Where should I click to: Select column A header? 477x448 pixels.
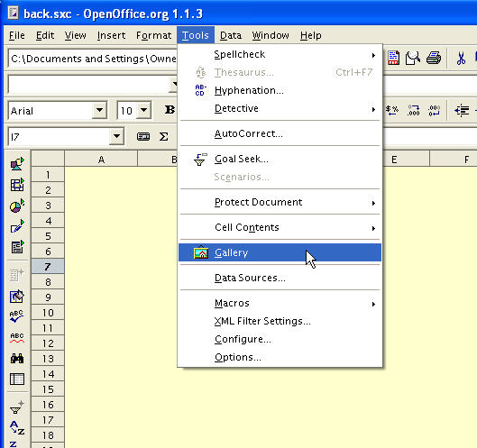click(x=101, y=160)
